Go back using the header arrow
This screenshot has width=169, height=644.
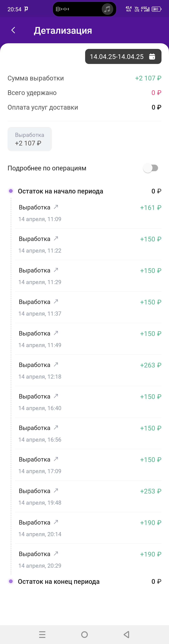(13, 30)
